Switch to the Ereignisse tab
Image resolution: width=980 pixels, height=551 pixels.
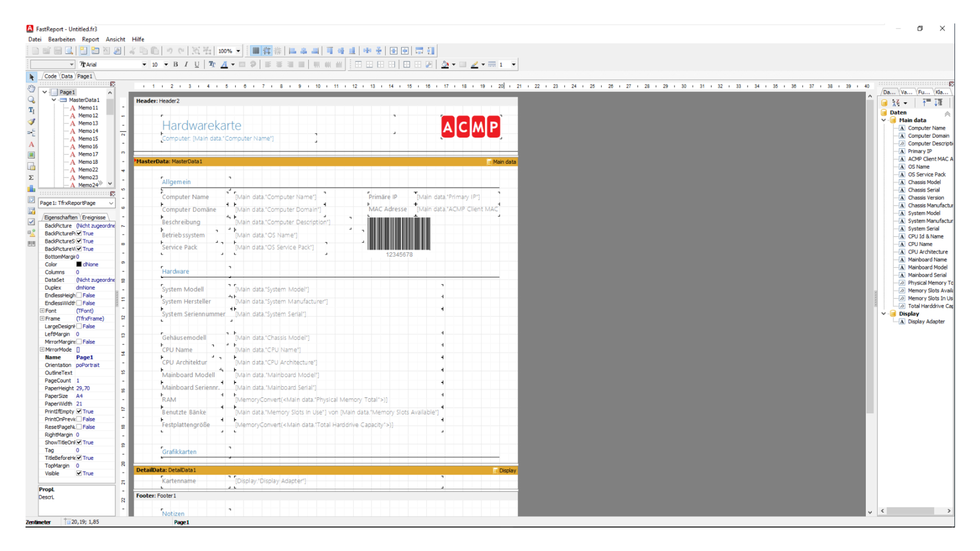pos(94,217)
